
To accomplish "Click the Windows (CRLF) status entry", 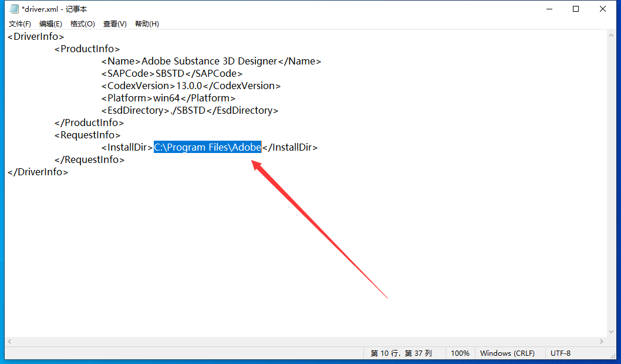I will tap(507, 353).
